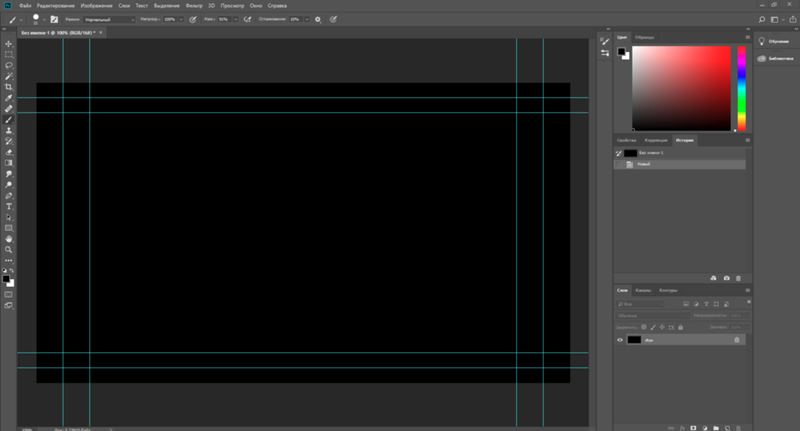Toggle the brush settings panel button
Viewport: 800px width, 431px height.
[x=56, y=19]
